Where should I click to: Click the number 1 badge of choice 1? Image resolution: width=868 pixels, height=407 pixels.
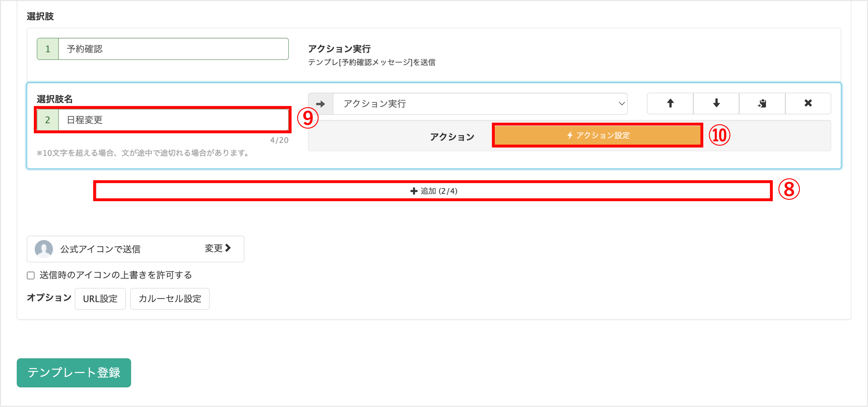pos(48,49)
